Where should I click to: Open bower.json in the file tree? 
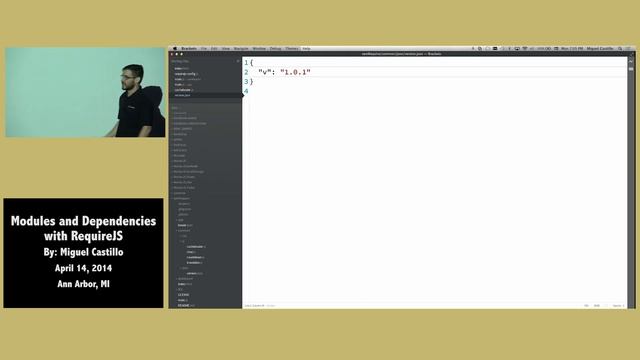click(x=185, y=225)
